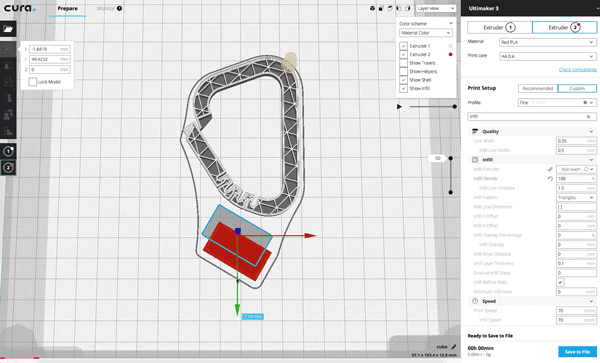The image size is (600, 363).
Task: Open the Layer view mode dropdown
Action: click(x=436, y=8)
